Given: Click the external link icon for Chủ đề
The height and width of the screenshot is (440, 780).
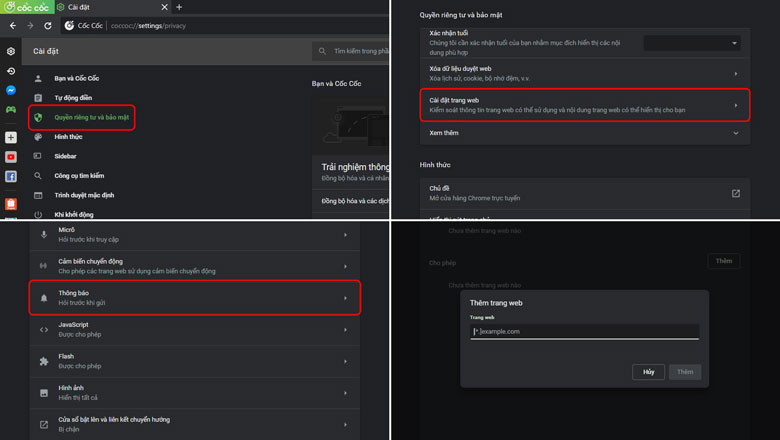Looking at the screenshot, I should [x=736, y=193].
